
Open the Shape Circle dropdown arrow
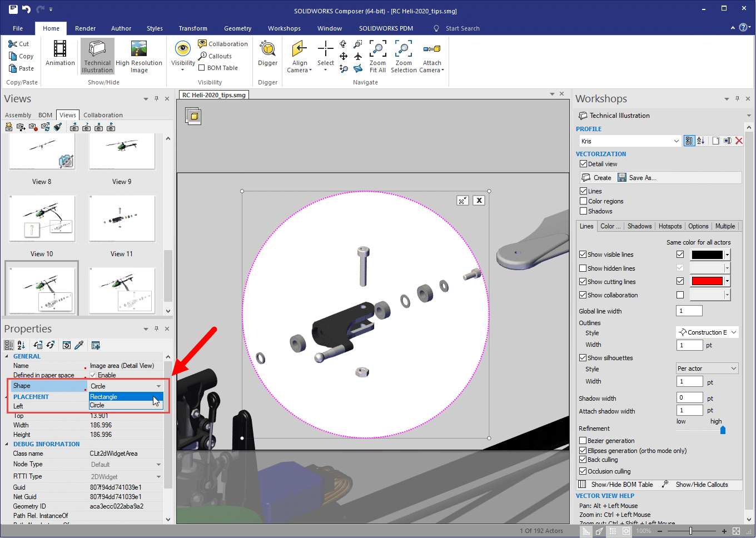pyautogui.click(x=158, y=386)
